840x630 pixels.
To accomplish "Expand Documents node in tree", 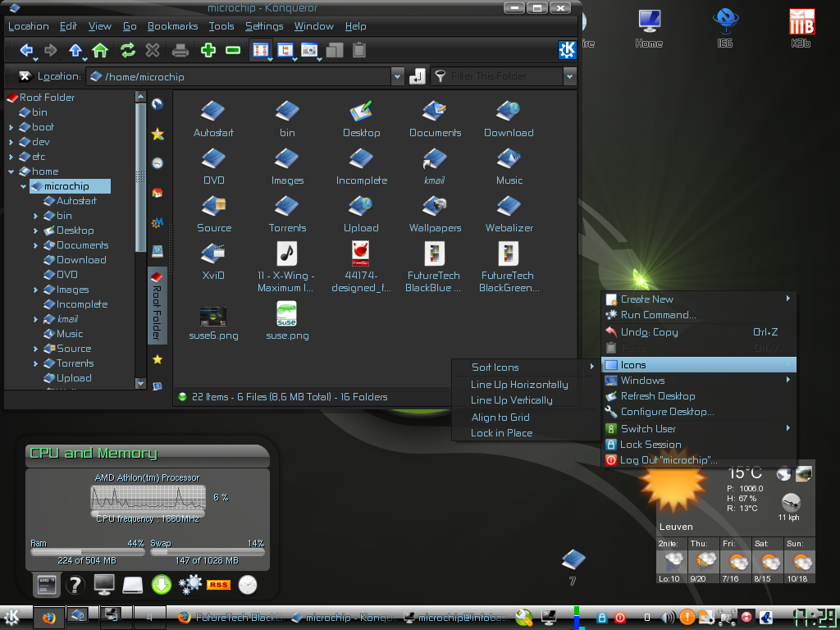I will (x=36, y=245).
